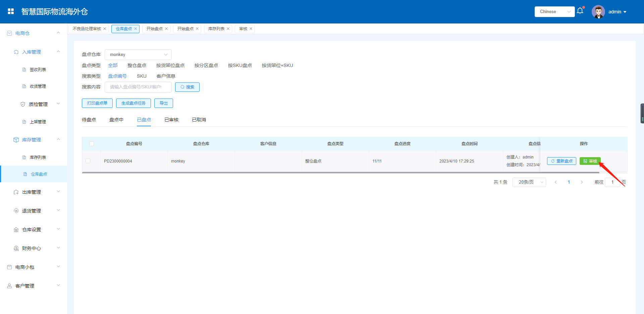
Task: Open the monkey warehouse dropdown
Action: click(138, 55)
